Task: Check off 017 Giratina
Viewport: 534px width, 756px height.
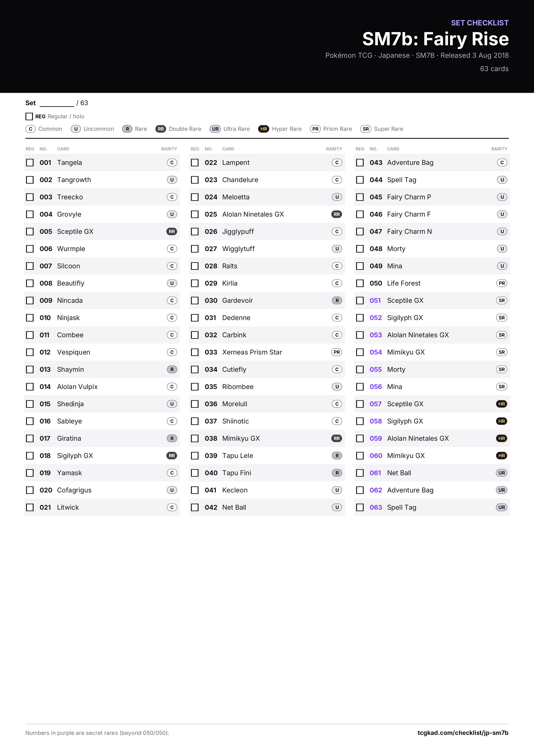Action: click(x=30, y=439)
